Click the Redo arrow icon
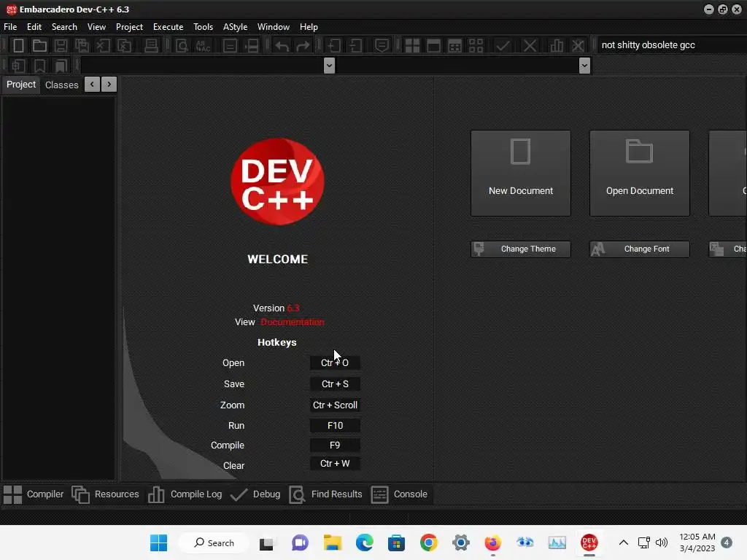Image resolution: width=747 pixels, height=560 pixels. click(x=303, y=46)
